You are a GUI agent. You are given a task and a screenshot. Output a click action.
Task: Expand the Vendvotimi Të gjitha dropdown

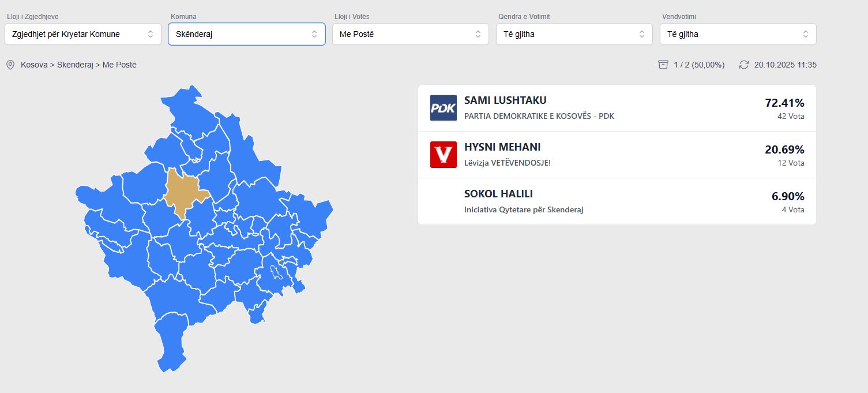[x=738, y=34]
